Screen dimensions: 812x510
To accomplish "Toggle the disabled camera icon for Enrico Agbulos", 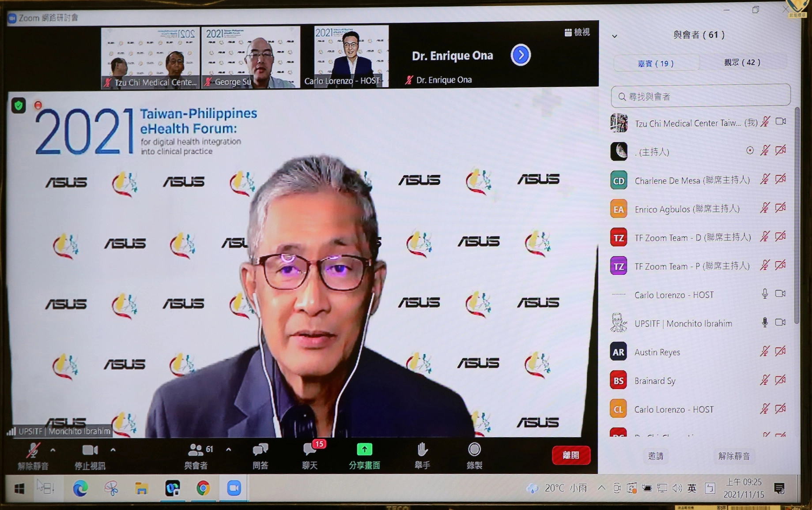I will click(x=781, y=207).
